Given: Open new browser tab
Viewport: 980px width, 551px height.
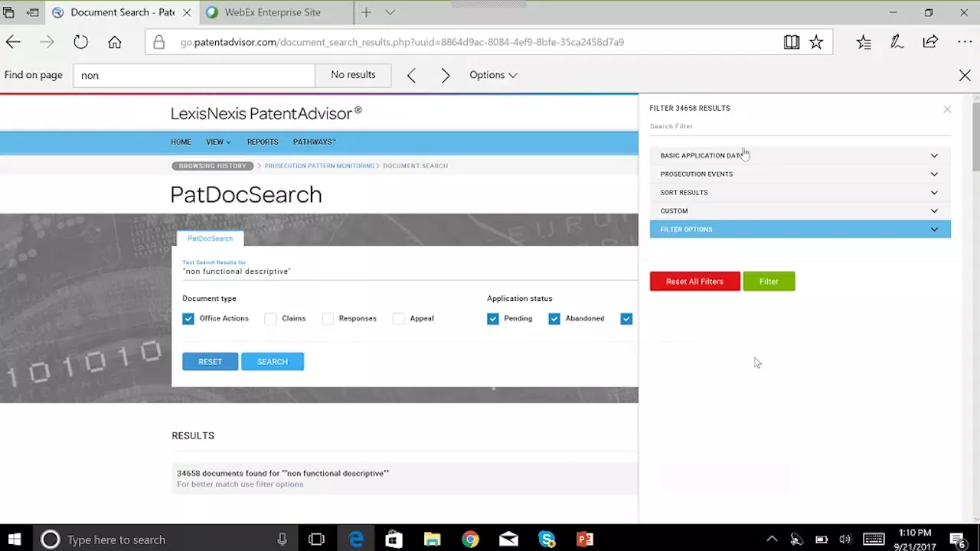Looking at the screenshot, I should pos(366,12).
